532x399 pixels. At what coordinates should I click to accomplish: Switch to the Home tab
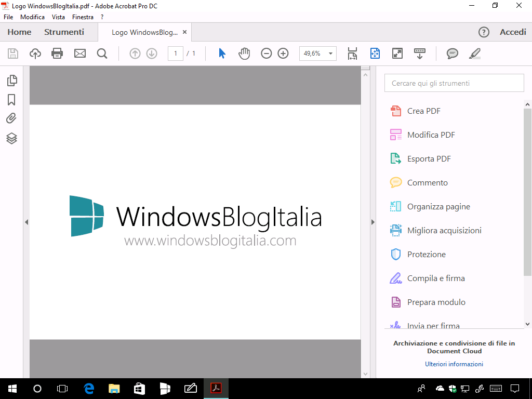(19, 32)
